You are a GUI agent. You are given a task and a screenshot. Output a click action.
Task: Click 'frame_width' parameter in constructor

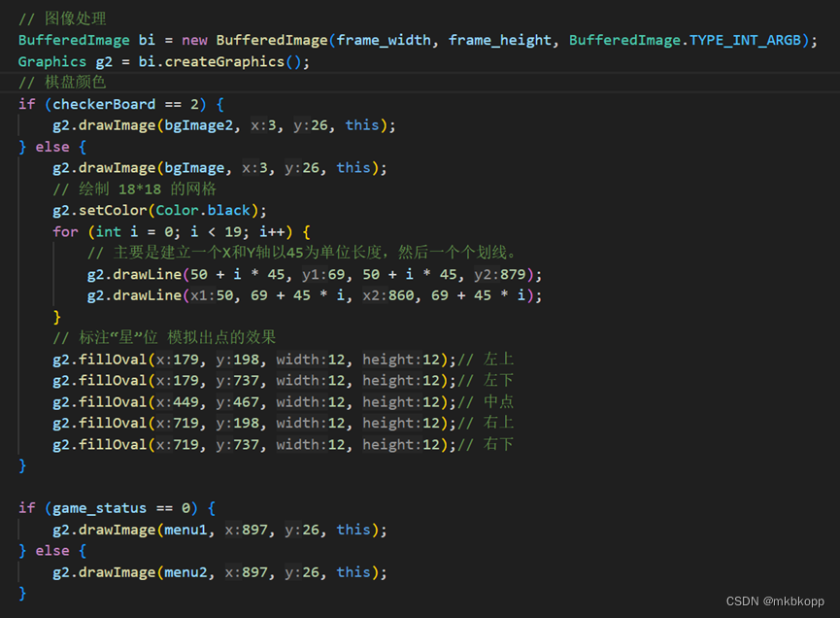pos(384,40)
